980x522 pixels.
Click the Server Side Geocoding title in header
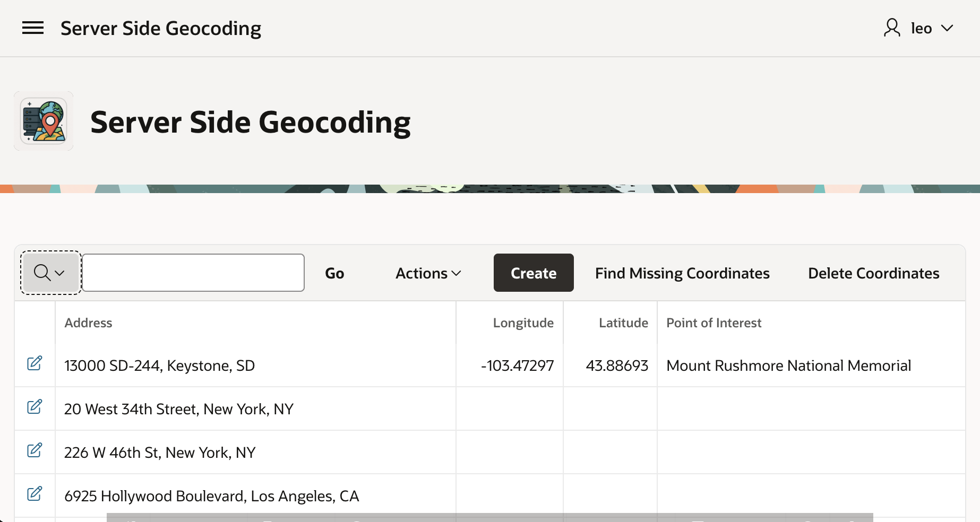tap(161, 28)
